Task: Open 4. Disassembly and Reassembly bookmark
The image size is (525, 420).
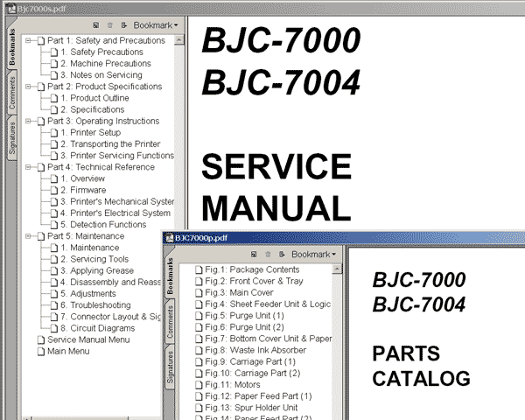Action: point(110,282)
